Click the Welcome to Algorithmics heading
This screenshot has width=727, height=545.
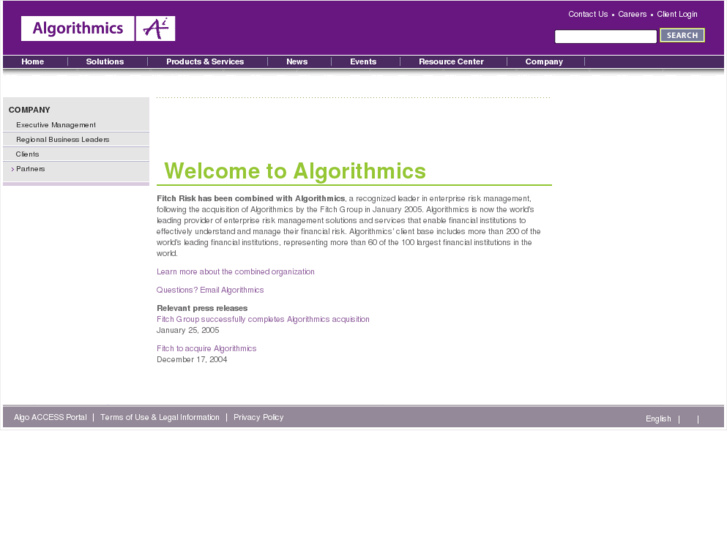[295, 171]
